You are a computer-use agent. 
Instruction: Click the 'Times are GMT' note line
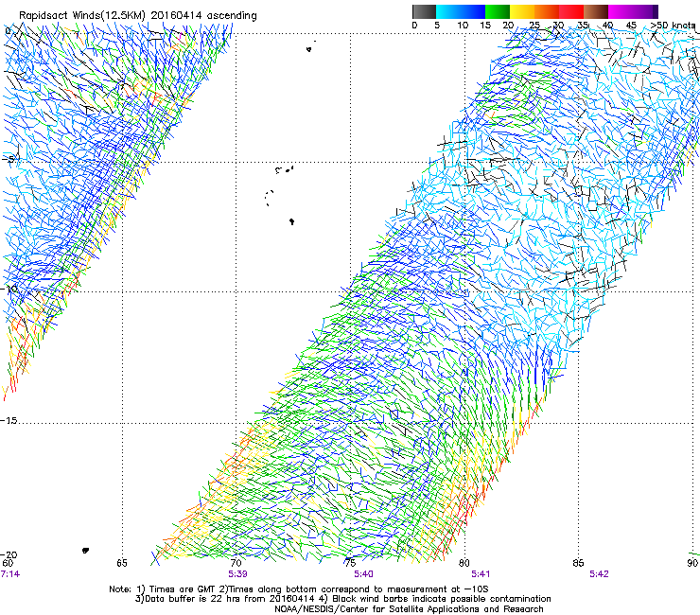pos(299,589)
